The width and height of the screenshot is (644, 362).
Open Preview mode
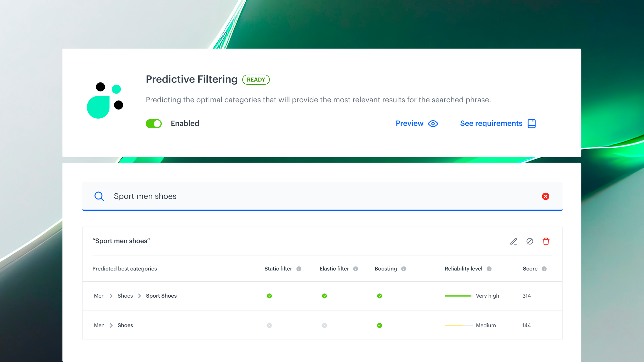pyautogui.click(x=410, y=123)
